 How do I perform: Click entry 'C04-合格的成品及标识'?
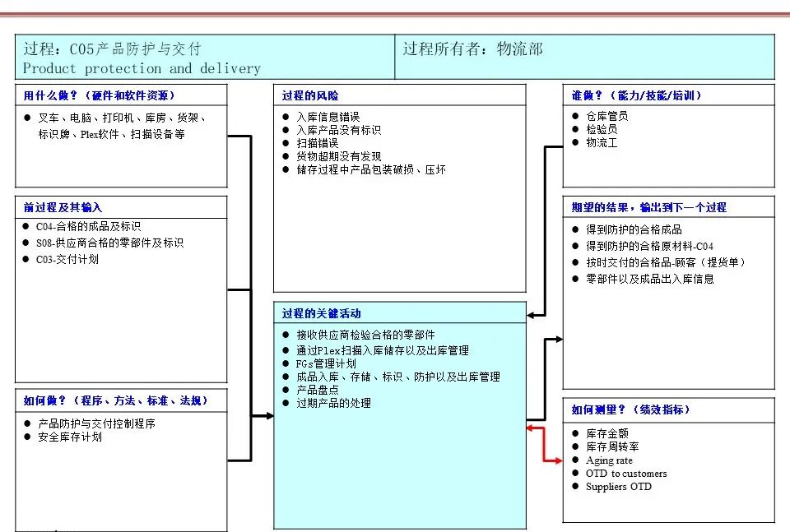[x=88, y=226]
